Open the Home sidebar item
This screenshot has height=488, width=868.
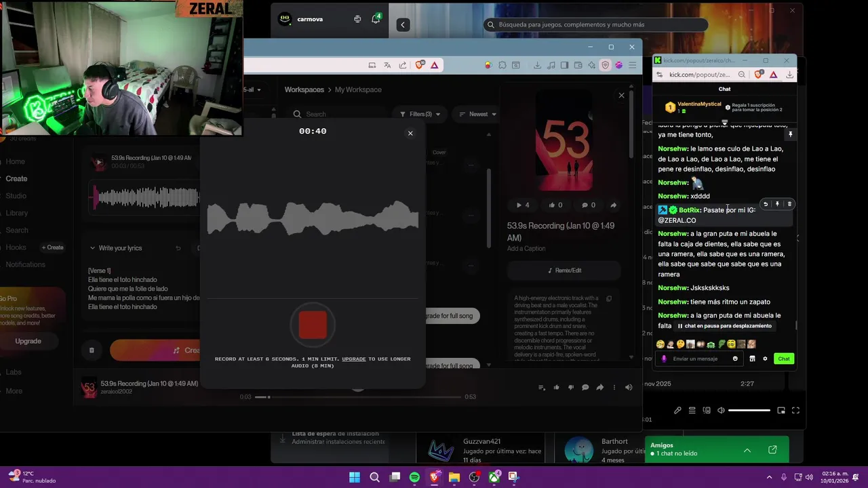tap(15, 161)
